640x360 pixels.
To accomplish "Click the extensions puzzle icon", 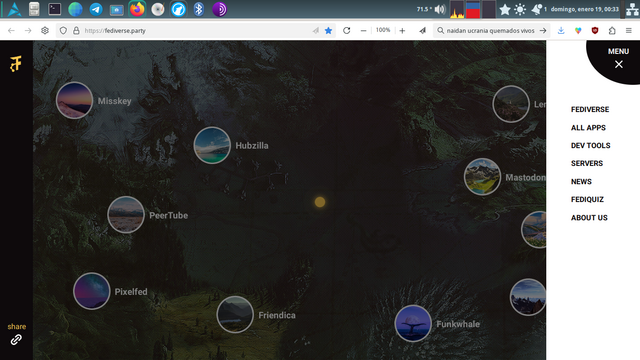I will [x=612, y=31].
